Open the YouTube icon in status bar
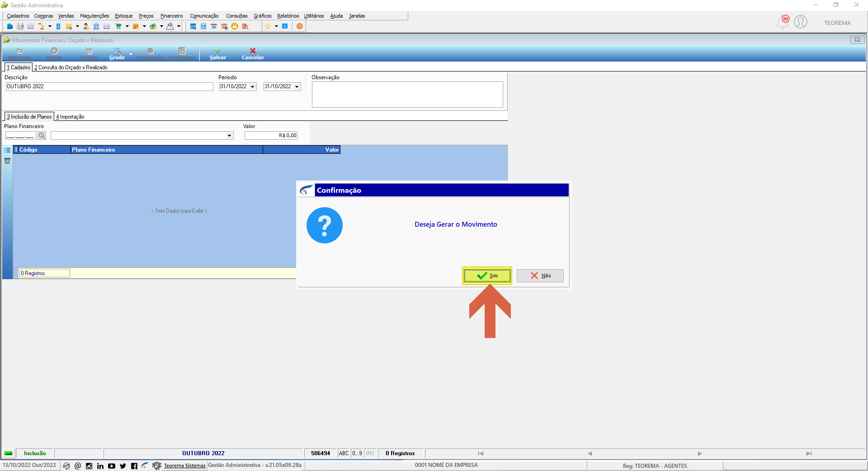868x471 pixels. click(112, 466)
